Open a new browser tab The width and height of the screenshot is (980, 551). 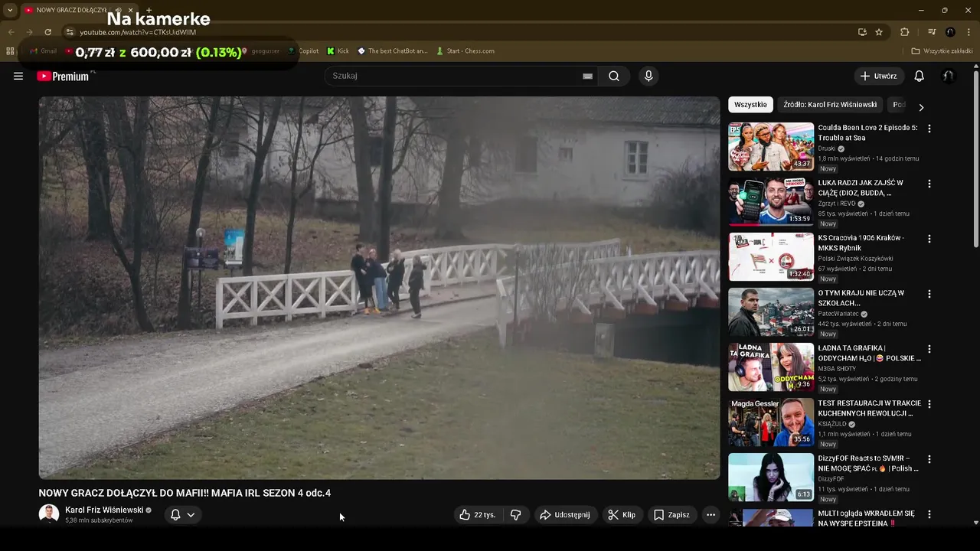coord(149,10)
